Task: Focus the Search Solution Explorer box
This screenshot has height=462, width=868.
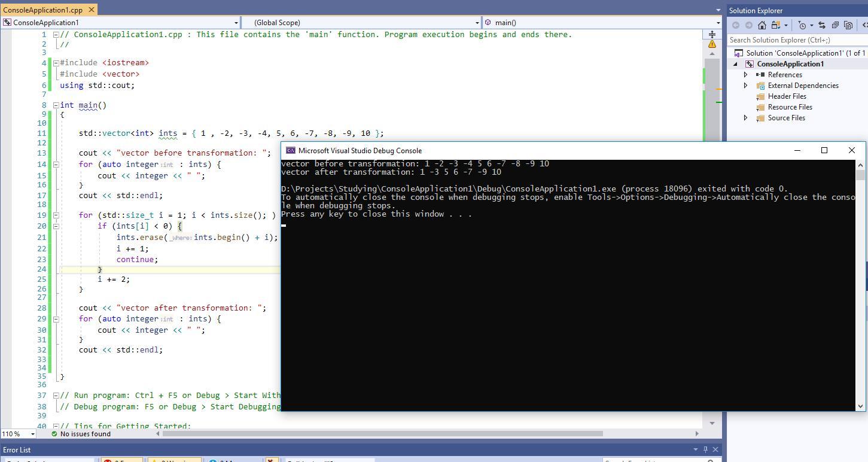Action: point(797,39)
